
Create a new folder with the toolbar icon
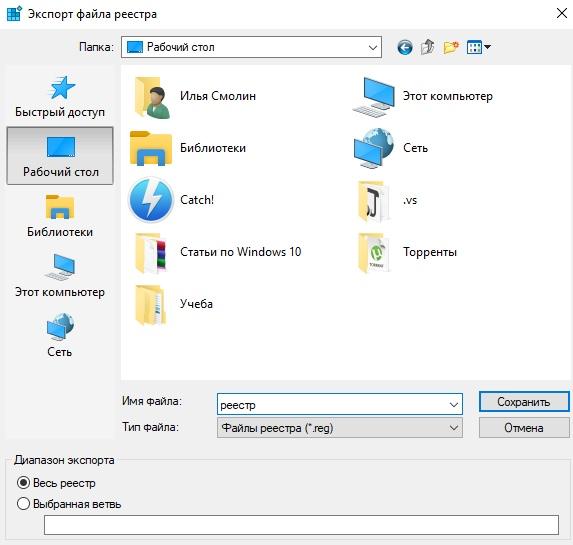click(x=451, y=48)
